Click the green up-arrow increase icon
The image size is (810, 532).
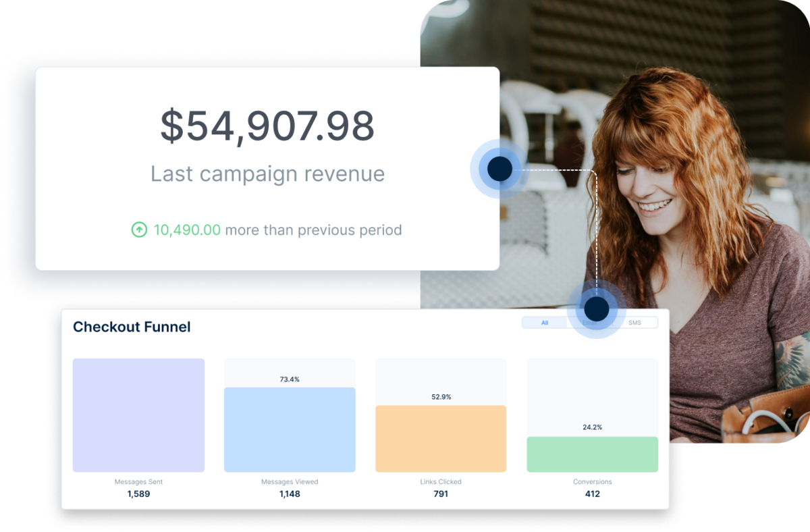pyautogui.click(x=138, y=230)
